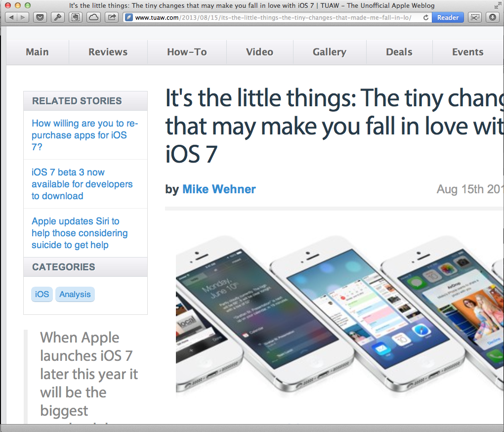Open 'iOS 7 beta 3 now available' story

(82, 184)
